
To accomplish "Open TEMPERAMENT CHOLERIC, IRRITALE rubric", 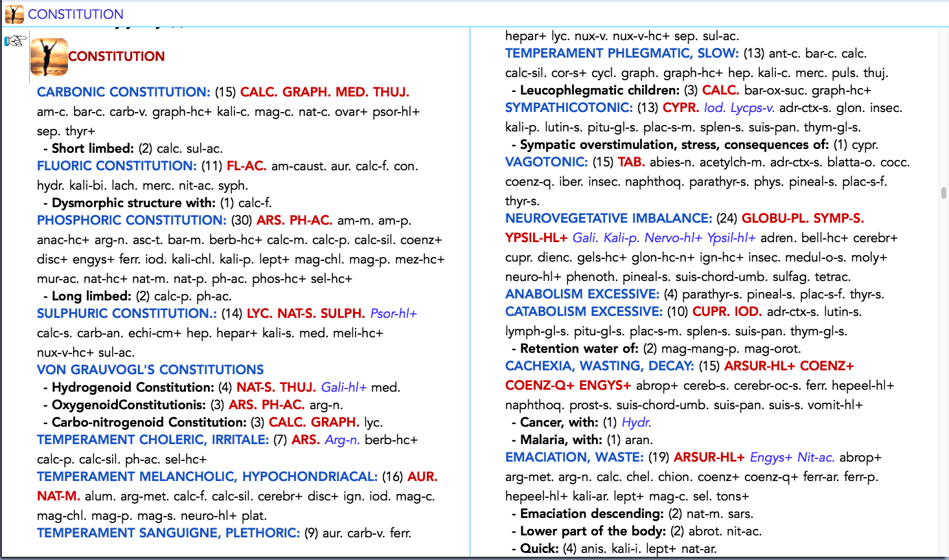I will pos(152,440).
